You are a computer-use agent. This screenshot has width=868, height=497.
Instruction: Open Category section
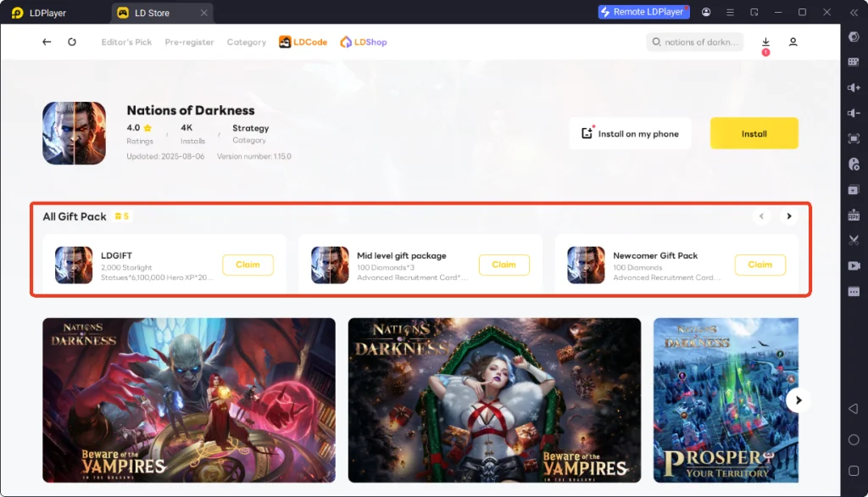[247, 42]
